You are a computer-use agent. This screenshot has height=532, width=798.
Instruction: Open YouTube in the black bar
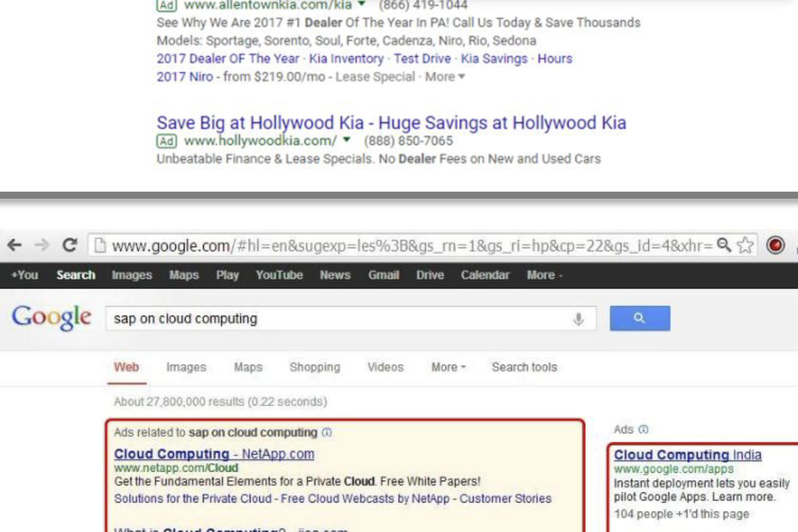[279, 275]
